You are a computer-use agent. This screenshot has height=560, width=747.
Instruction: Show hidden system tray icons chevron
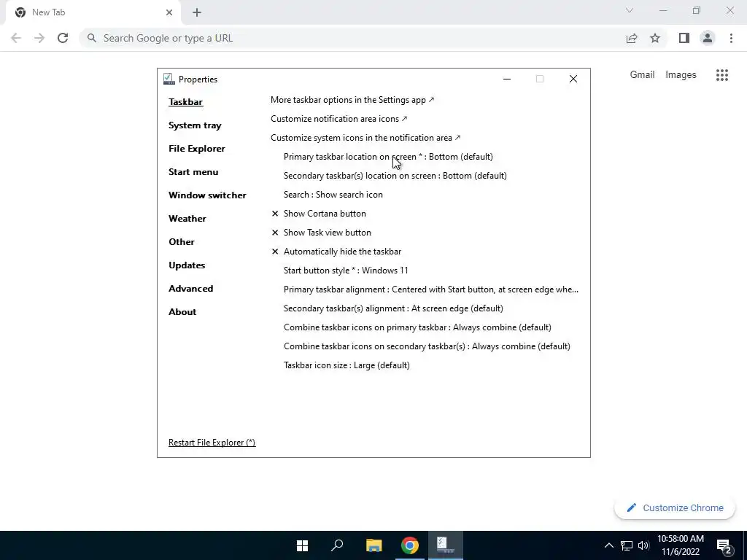(609, 545)
